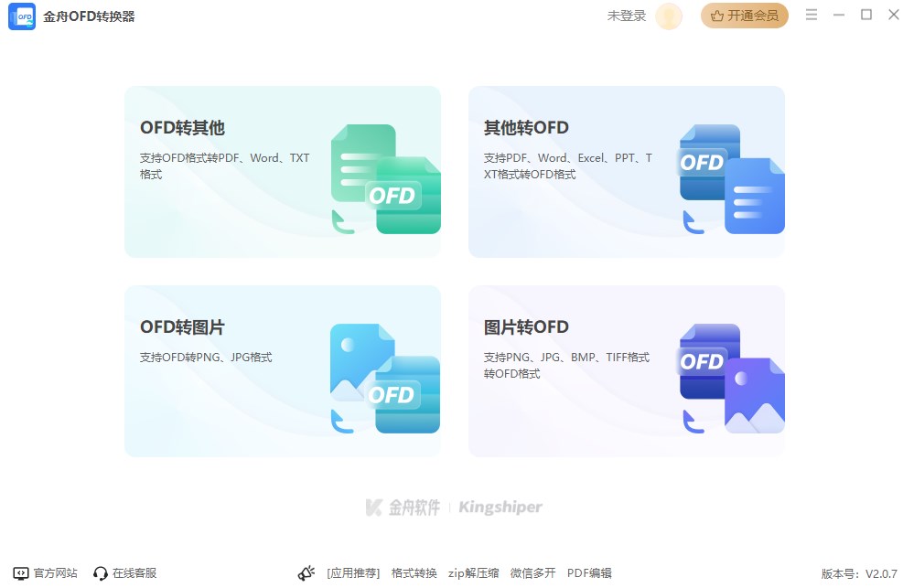Image resolution: width=903 pixels, height=588 pixels.
Task: Click the 金舟OFD转换器 app logo icon
Action: pyautogui.click(x=22, y=16)
